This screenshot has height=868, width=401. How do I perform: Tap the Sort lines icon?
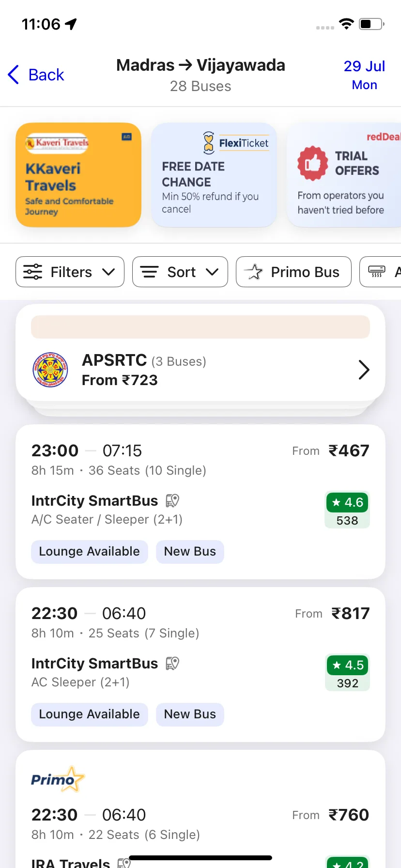click(x=149, y=272)
